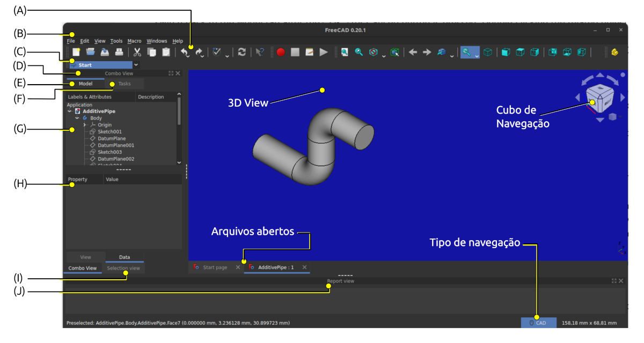Switch to the Model tab

point(85,84)
